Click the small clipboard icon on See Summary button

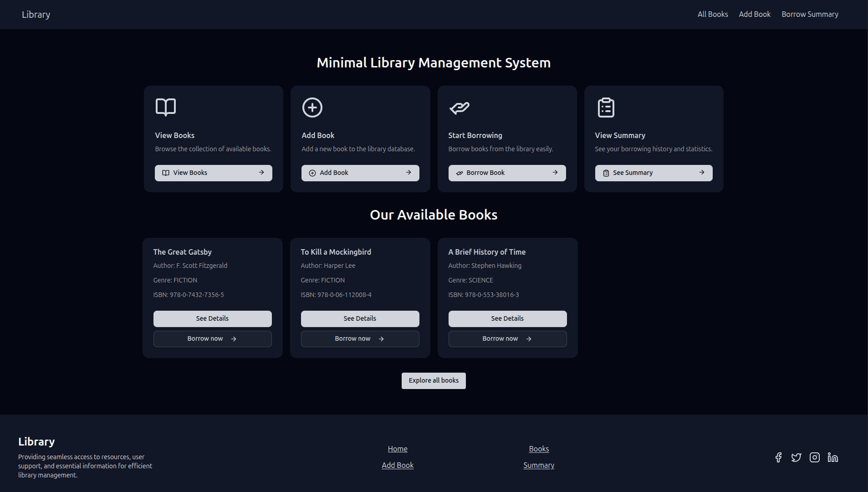click(x=606, y=173)
